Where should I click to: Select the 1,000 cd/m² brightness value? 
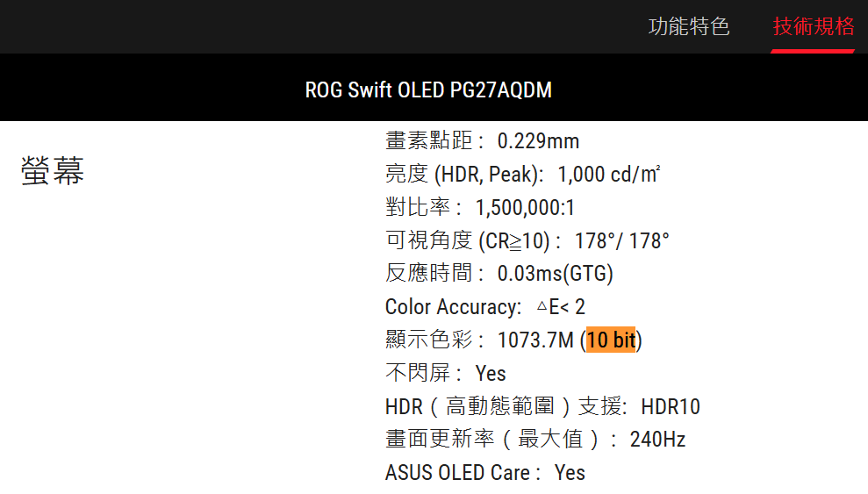pos(609,175)
